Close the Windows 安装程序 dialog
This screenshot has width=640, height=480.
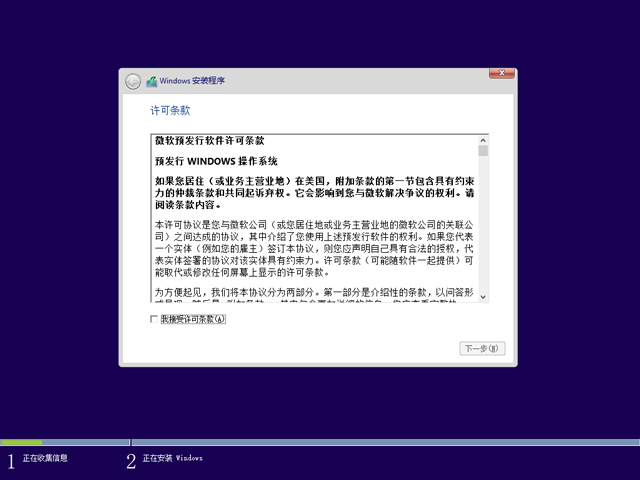(502, 73)
